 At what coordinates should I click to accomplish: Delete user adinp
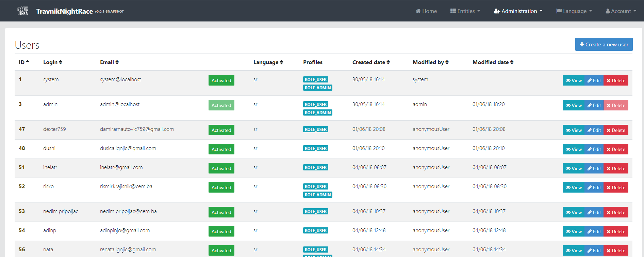point(616,231)
